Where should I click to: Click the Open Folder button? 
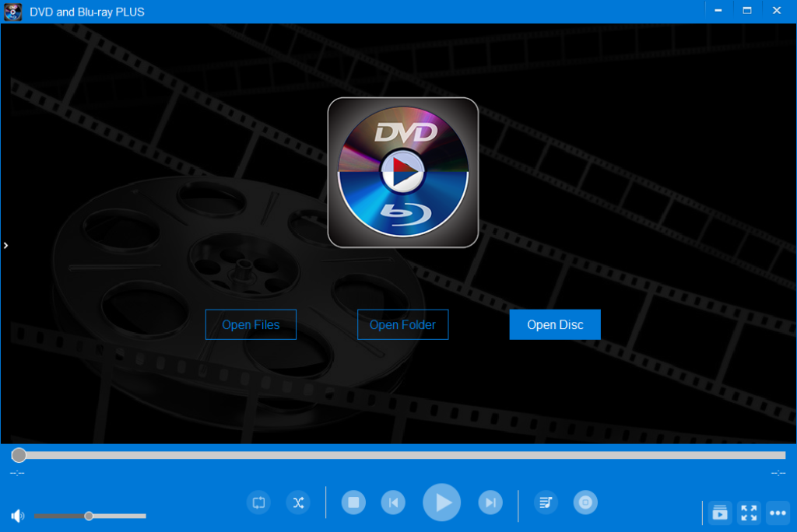point(402,324)
